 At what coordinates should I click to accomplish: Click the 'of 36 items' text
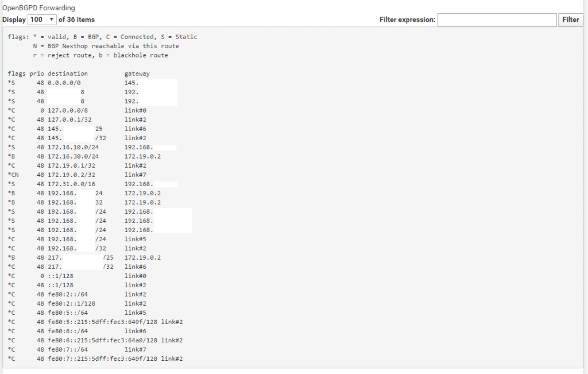click(76, 20)
